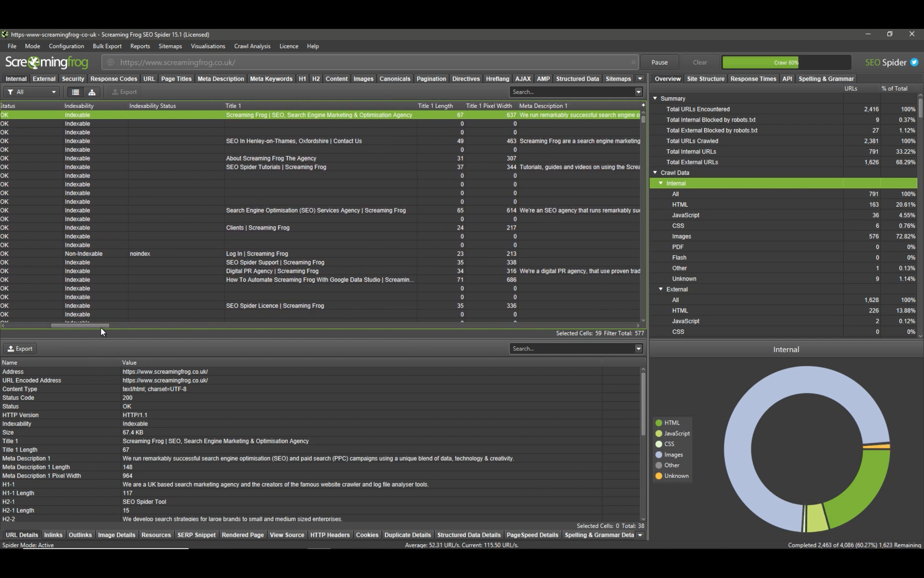This screenshot has width=924, height=578.
Task: Clear the URL bar with the X icon
Action: [x=633, y=62]
